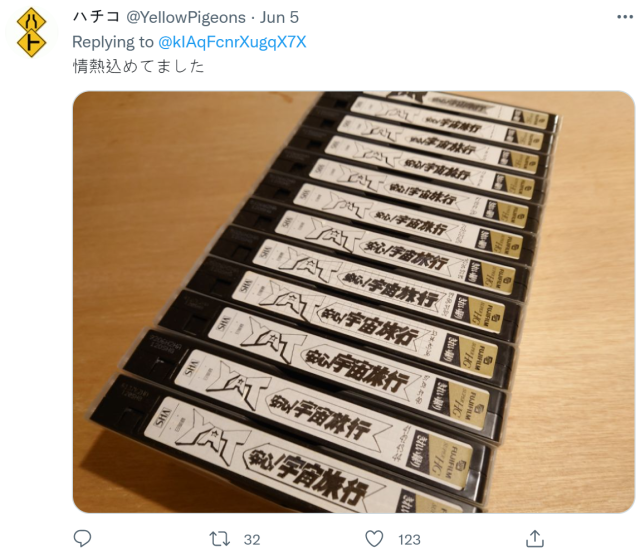This screenshot has height=558, width=640.
Task: Open the share upload icon
Action: coord(535,538)
